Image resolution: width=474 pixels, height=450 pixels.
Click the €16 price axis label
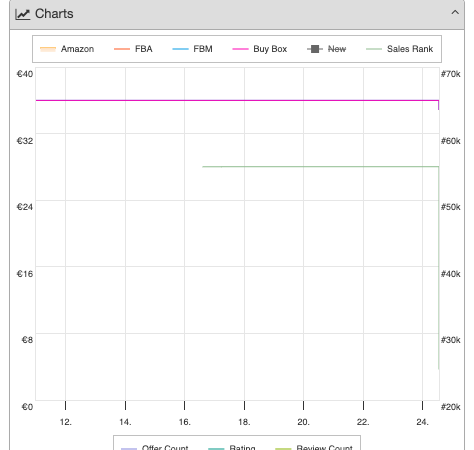coord(25,274)
